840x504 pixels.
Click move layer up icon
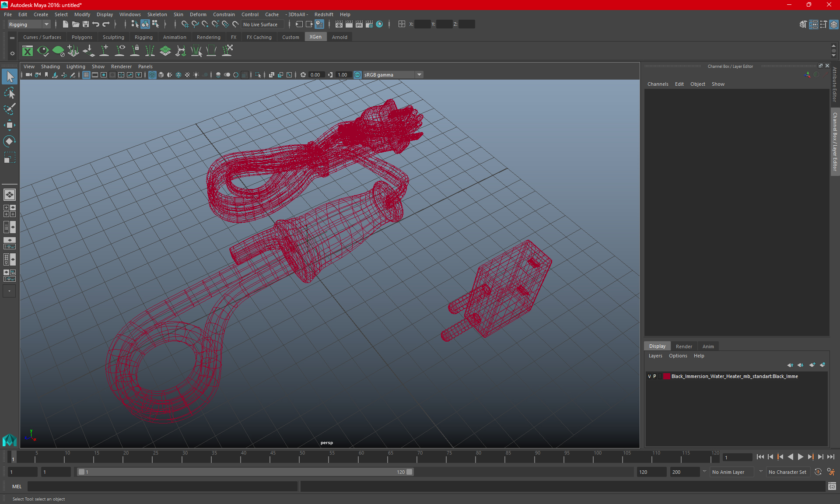pos(790,365)
